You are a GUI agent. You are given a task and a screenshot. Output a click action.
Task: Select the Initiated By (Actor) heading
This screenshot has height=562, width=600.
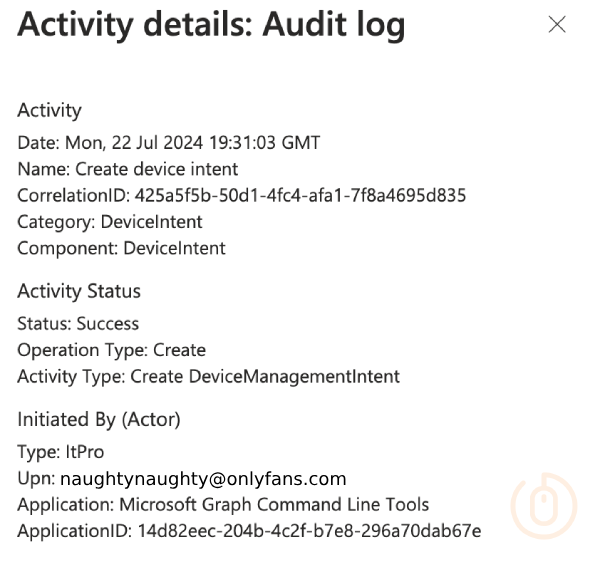coord(99,419)
